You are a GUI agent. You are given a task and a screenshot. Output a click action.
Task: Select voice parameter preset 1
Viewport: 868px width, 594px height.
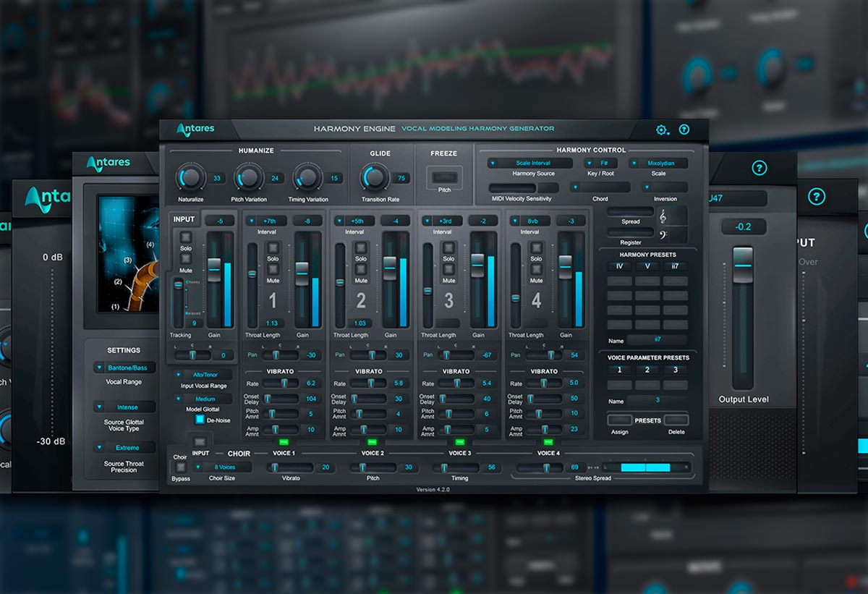click(x=619, y=370)
